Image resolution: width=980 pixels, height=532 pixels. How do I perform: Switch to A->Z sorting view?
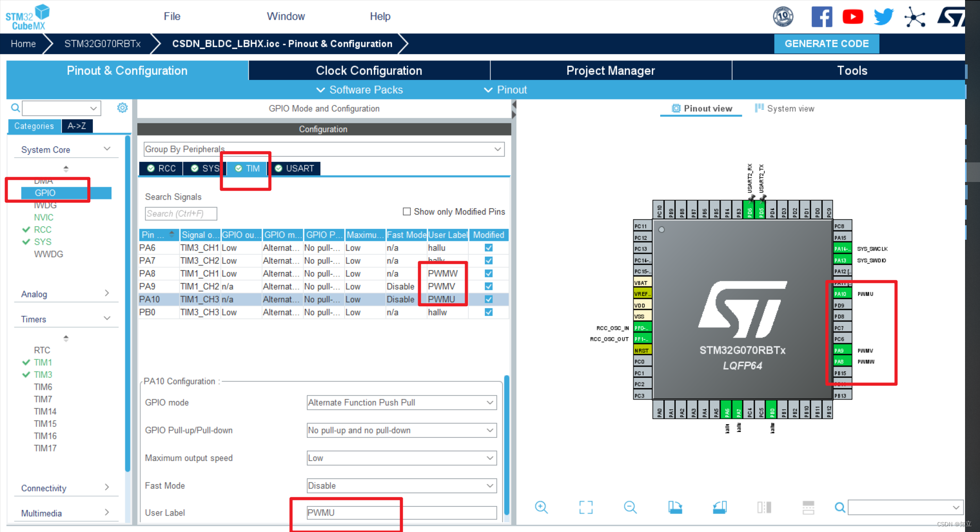[77, 126]
